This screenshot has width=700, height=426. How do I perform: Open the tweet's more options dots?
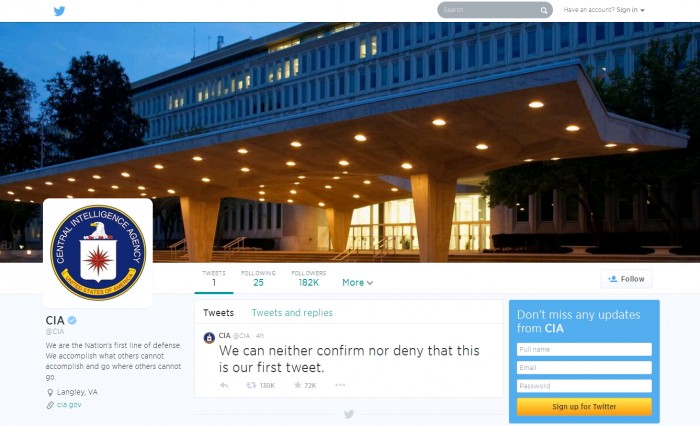(340, 384)
